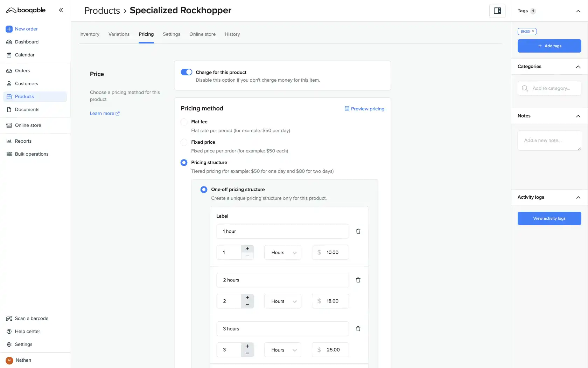Image resolution: width=588 pixels, height=368 pixels.
Task: Open the Learn more link
Action: click(105, 114)
